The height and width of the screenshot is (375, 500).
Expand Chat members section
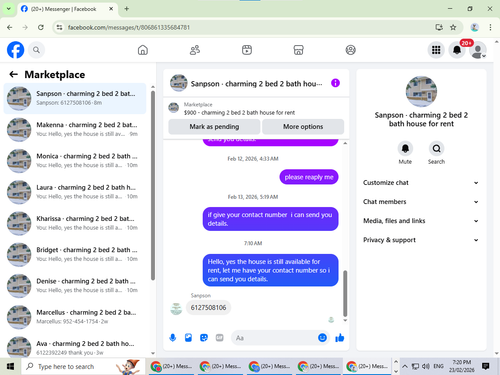tap(421, 202)
